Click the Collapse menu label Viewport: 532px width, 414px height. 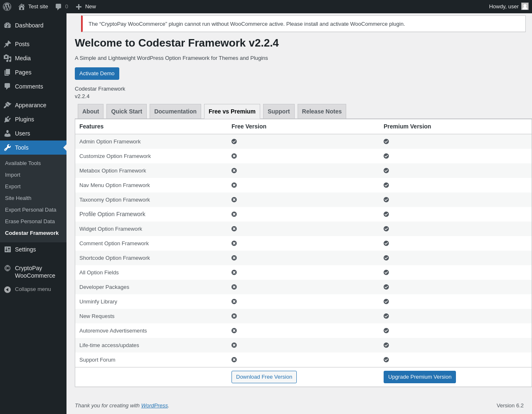pyautogui.click(x=33, y=289)
